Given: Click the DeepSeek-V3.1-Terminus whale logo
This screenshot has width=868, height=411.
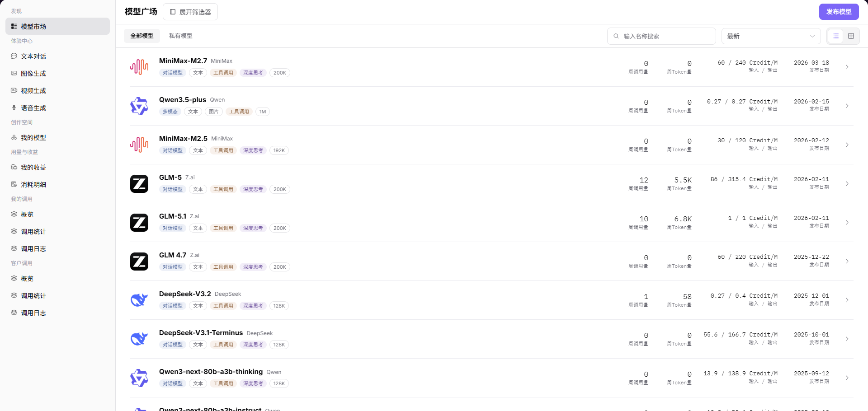Looking at the screenshot, I should click(139, 339).
